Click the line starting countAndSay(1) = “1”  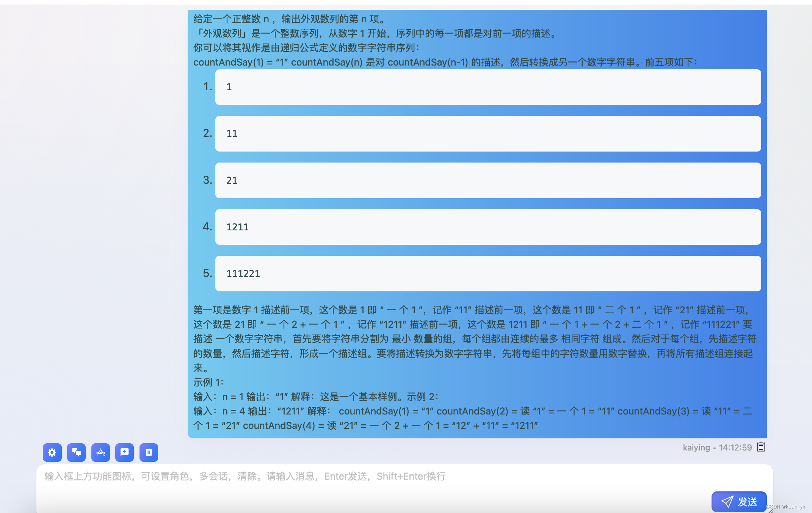pyautogui.click(x=445, y=62)
